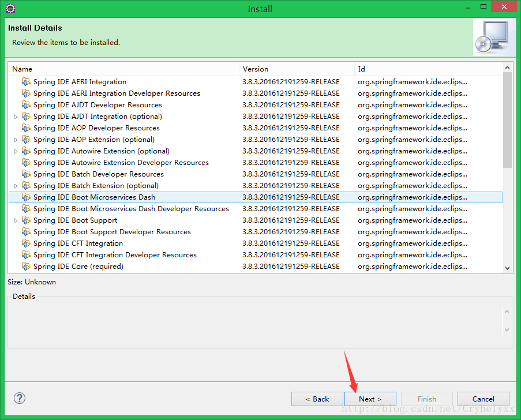Viewport: 521px width, 420px height.
Task: Sort by the Id column header
Action: 412,69
